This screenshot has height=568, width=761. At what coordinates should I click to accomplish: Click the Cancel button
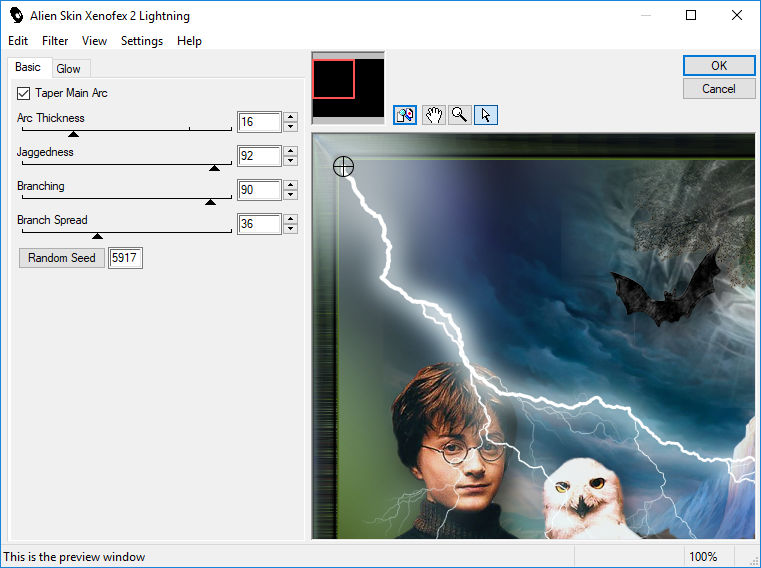click(719, 89)
